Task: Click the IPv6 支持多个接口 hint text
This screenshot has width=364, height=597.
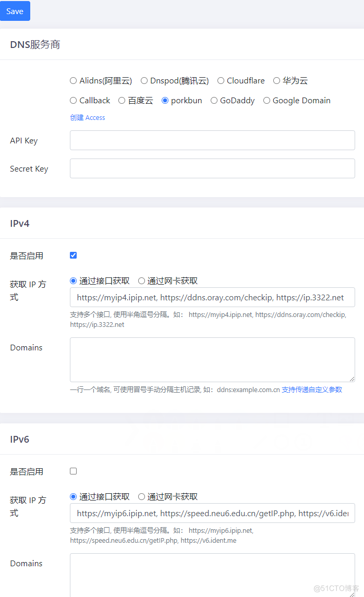Action: coord(162,535)
